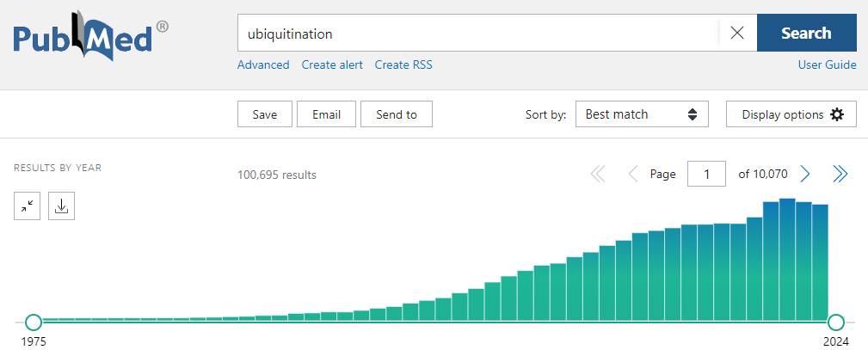Viewport: 868px width, 350px height.
Task: Open the Sort by Best match dropdown
Action: tap(641, 114)
